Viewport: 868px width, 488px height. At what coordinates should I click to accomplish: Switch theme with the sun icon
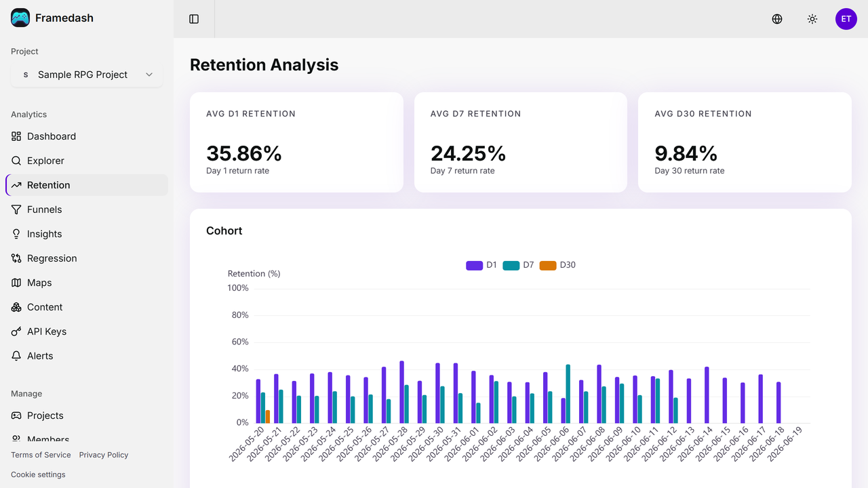(x=812, y=19)
